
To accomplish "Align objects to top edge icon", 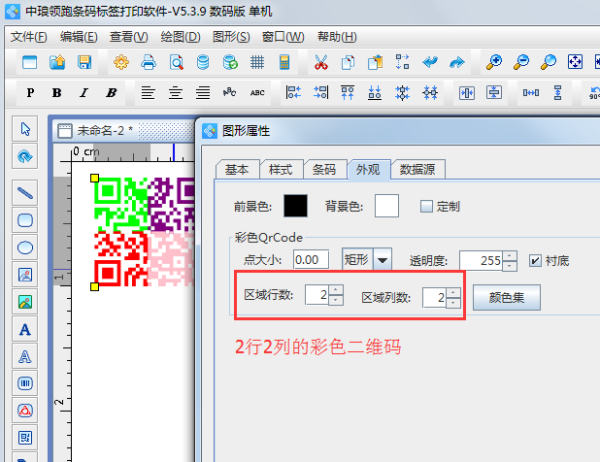I will (x=347, y=93).
